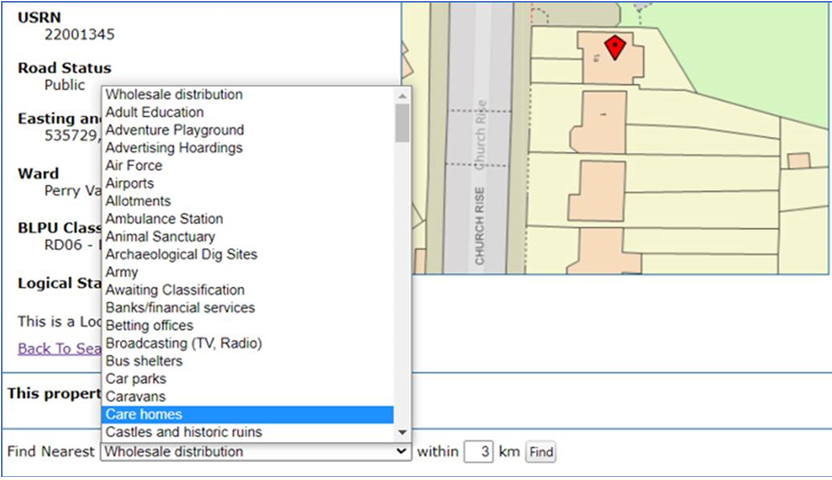Screen dimensions: 832x480
Task: Click the dropdown list scroll-down arrow
Action: 402,432
